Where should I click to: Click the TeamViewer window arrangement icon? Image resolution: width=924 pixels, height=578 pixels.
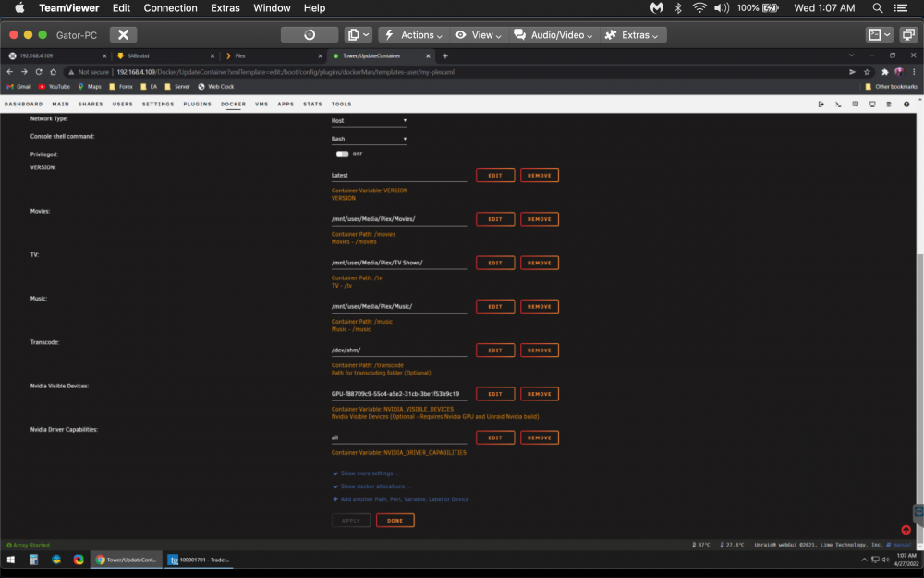pos(908,35)
